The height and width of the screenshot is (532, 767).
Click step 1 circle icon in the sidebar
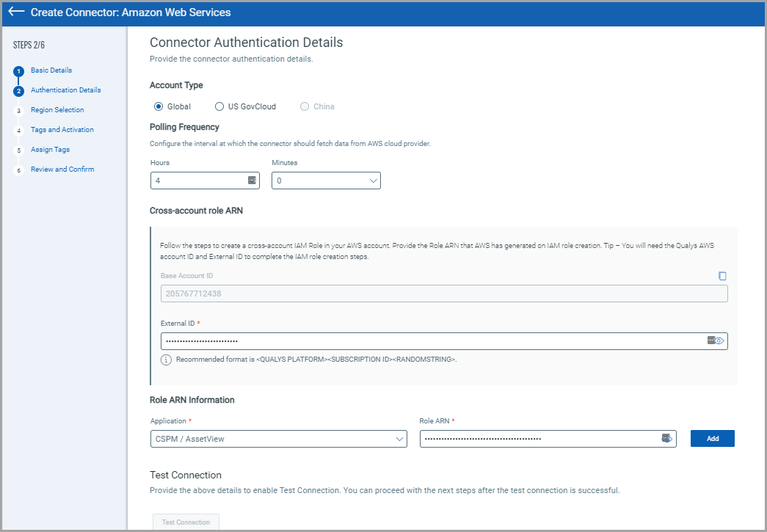[x=19, y=71]
